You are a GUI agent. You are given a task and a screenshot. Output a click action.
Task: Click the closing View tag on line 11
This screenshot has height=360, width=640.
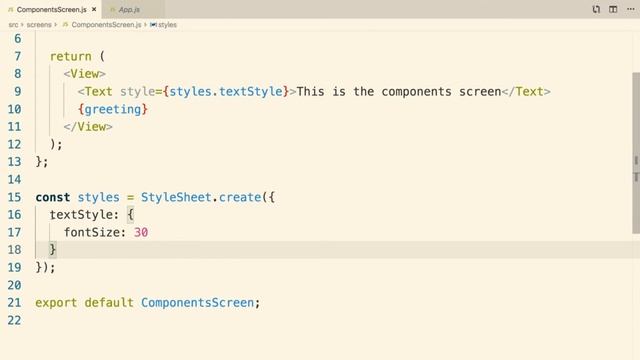click(x=88, y=127)
